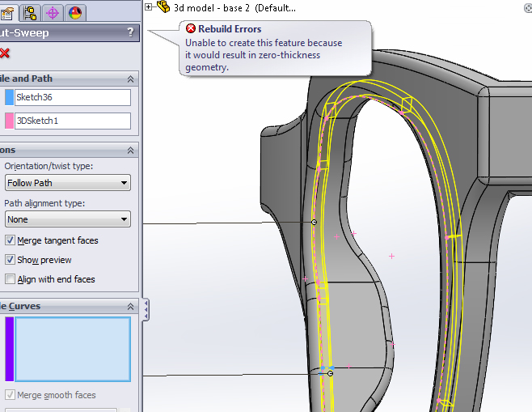The height and width of the screenshot is (412, 532).
Task: Open the DisplayManager color ball tab
Action: 75,13
